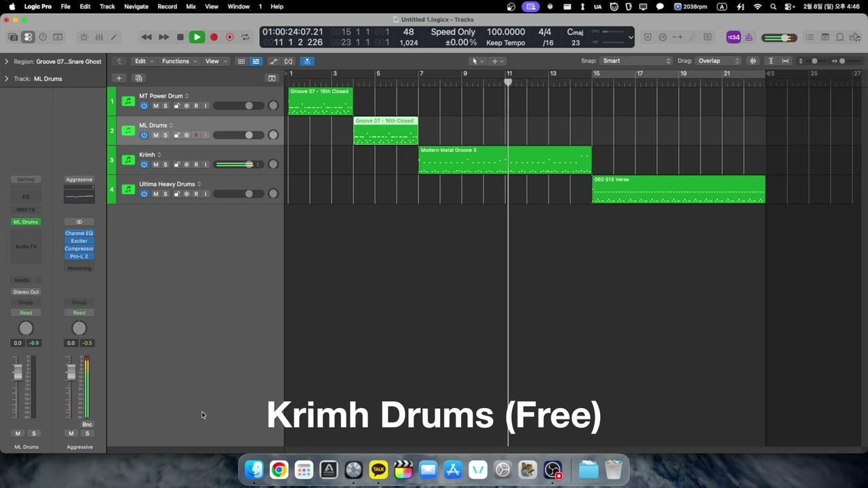Open the Note Pads icon
This screenshot has width=868, height=488.
tap(825, 37)
